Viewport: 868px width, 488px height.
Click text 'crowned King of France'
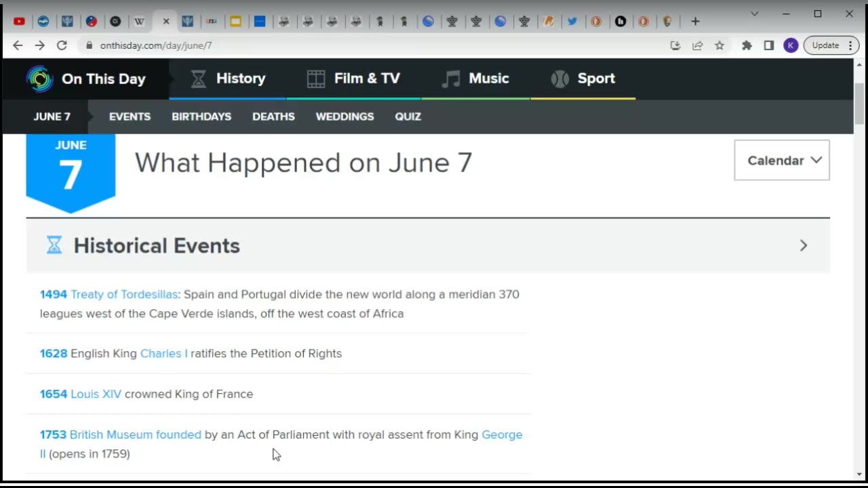click(x=189, y=394)
